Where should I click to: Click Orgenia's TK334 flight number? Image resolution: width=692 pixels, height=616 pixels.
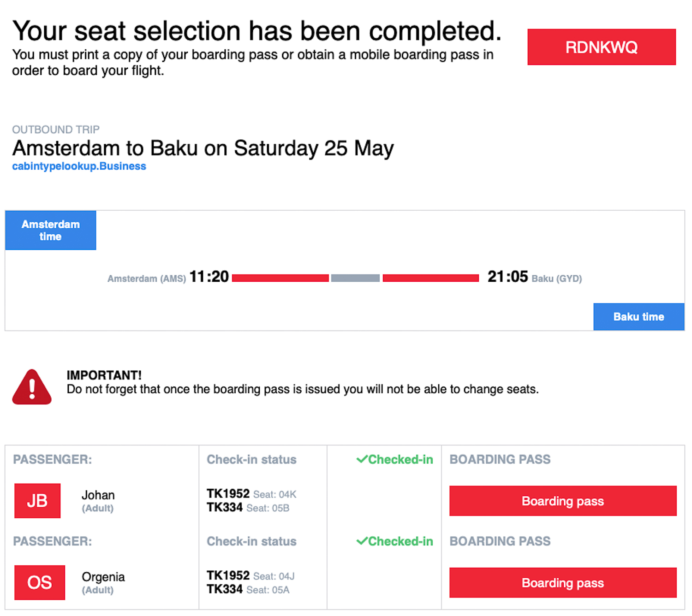coord(225,589)
